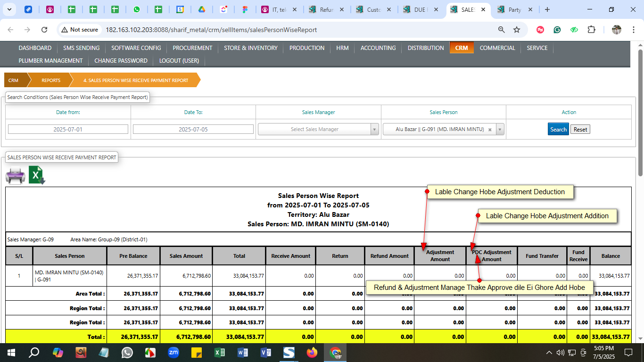Open the browser tab search chevron

tap(9, 9)
